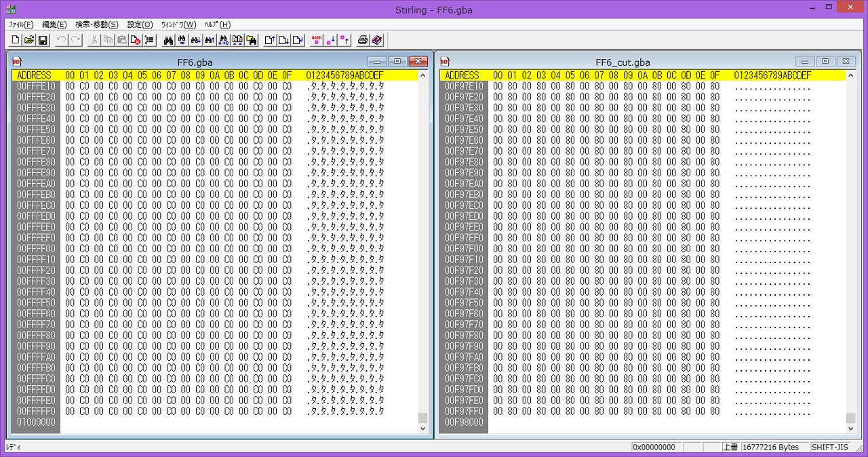Click Find Next binoculars with down arrow

[x=196, y=40]
